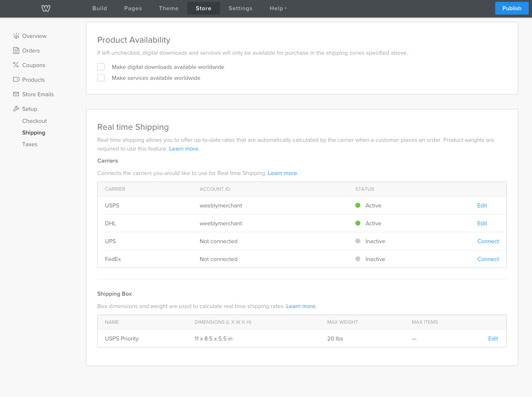Click the Coupons percent icon

pos(16,65)
